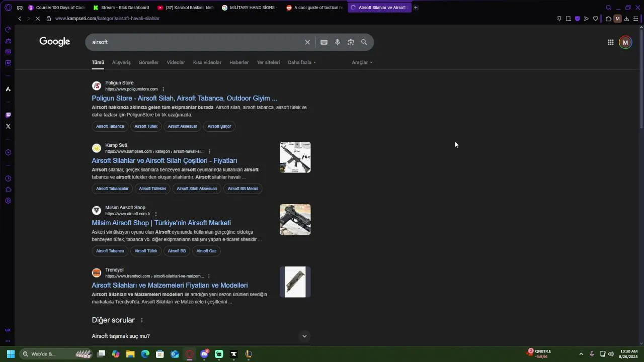
Task: Show site info lock icon
Action: pyautogui.click(x=49, y=19)
